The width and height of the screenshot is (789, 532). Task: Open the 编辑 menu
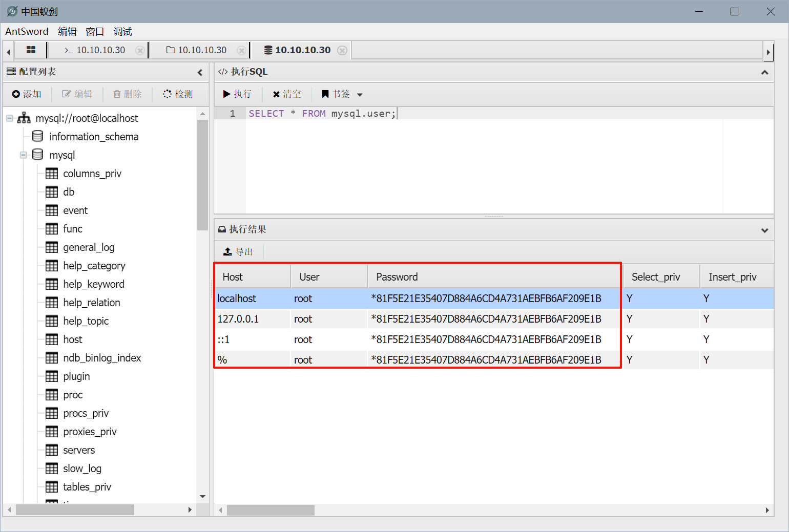coord(67,32)
